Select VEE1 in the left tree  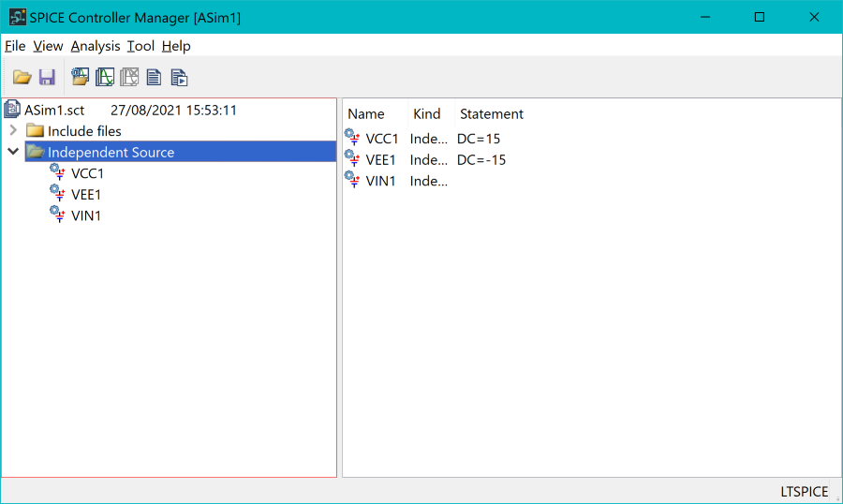pyautogui.click(x=86, y=194)
